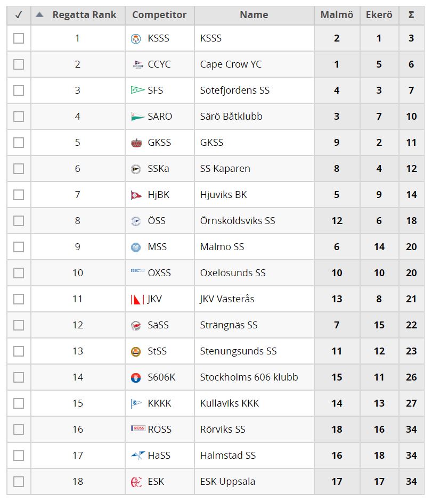Open the Malmö regatta column header
432x504 pixels.
pos(337,15)
